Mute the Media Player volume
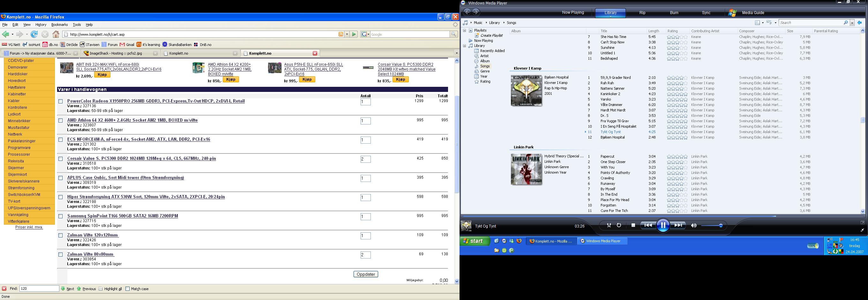This screenshot has height=300, width=868. [x=694, y=226]
